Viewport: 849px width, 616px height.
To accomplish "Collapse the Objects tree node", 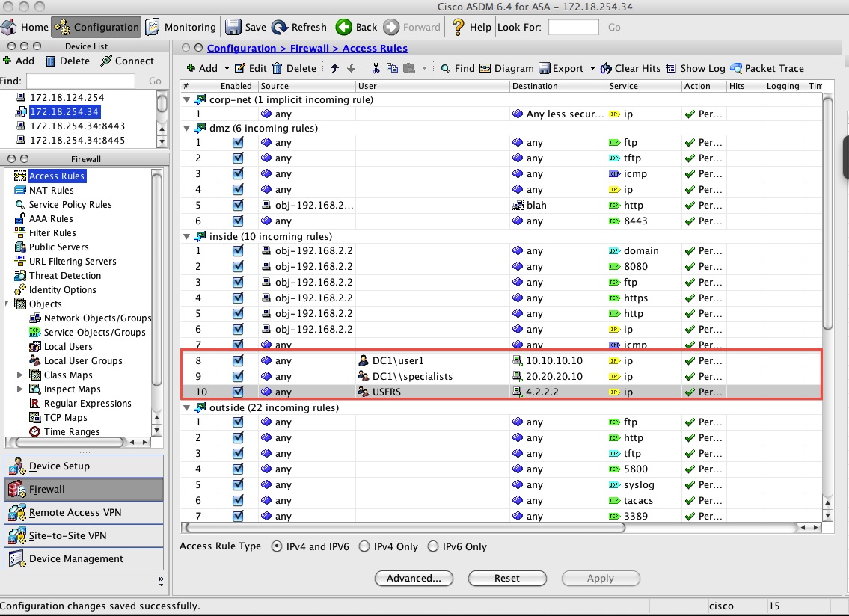I will pyautogui.click(x=7, y=304).
